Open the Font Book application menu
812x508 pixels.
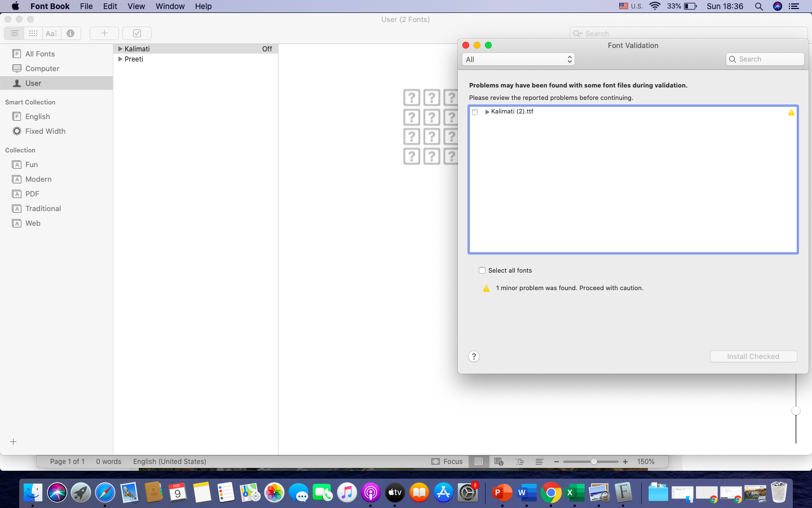(x=50, y=6)
